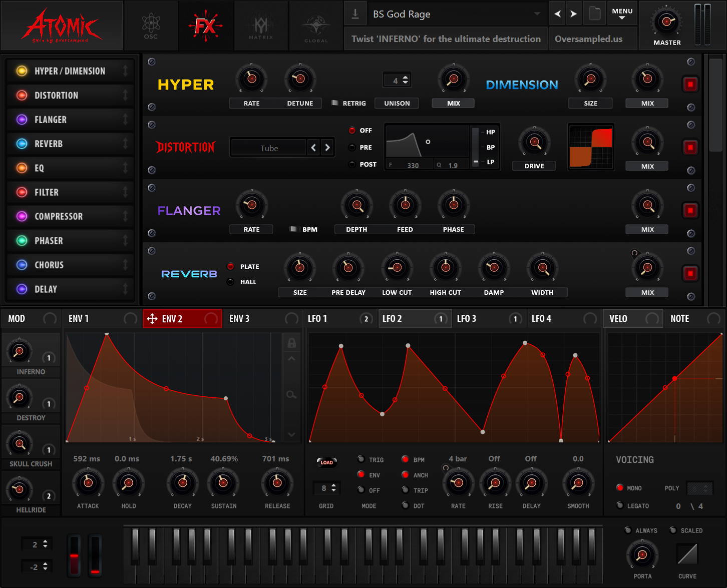Click the Compressor module colored circle
The width and height of the screenshot is (727, 588).
click(x=22, y=216)
